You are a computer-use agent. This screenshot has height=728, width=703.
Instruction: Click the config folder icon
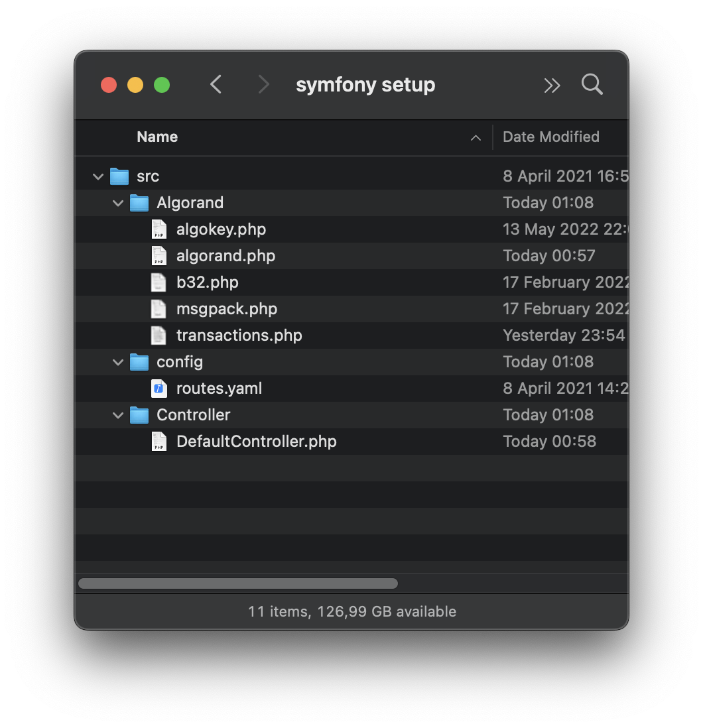[x=139, y=362]
